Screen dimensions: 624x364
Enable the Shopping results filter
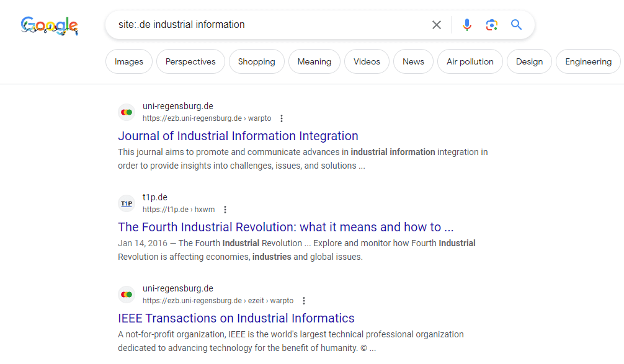256,61
